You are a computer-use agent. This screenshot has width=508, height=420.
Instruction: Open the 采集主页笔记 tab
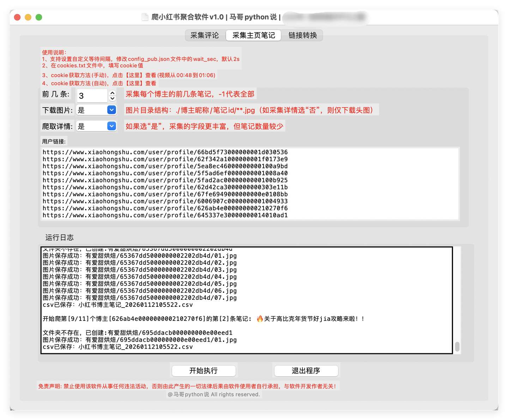pyautogui.click(x=253, y=35)
